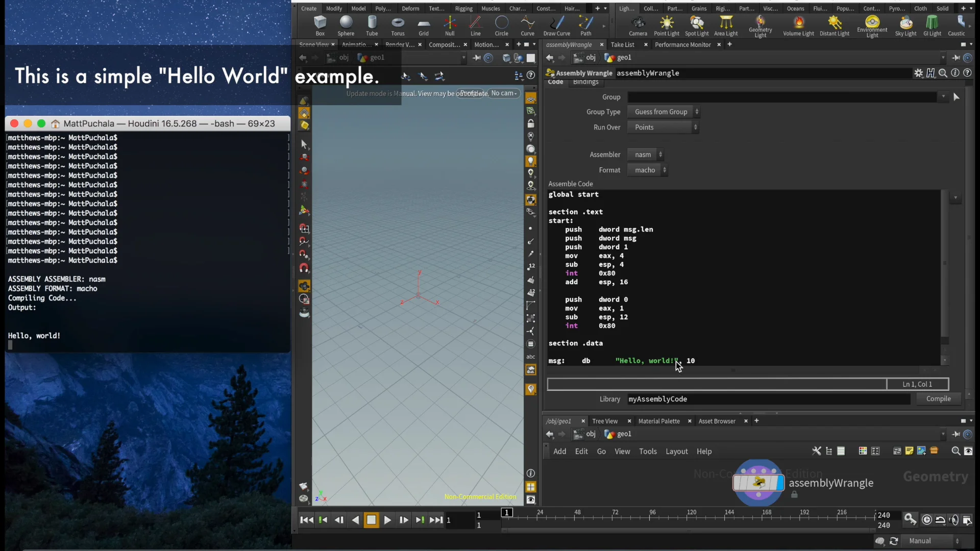Open the network Layout menu
This screenshot has width=980, height=551.
pyautogui.click(x=677, y=452)
